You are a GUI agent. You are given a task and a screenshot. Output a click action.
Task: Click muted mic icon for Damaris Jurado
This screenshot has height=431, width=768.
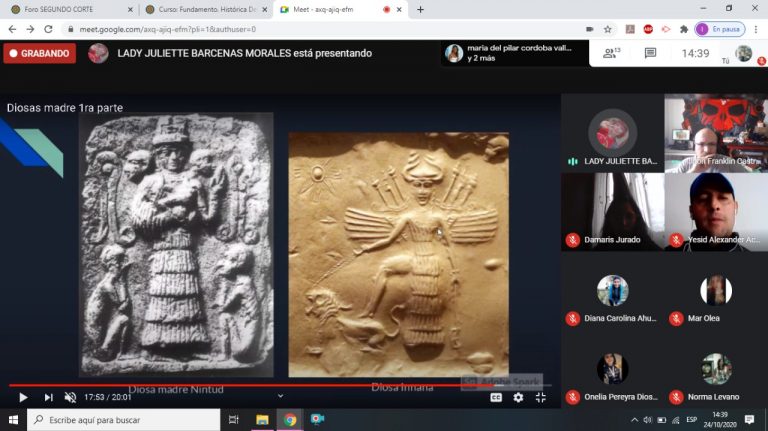(573, 240)
